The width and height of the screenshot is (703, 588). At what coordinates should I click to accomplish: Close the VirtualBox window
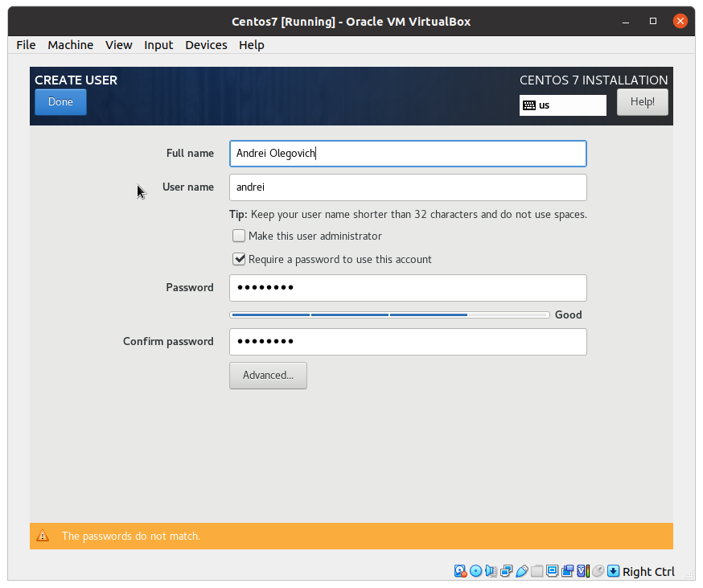point(680,21)
